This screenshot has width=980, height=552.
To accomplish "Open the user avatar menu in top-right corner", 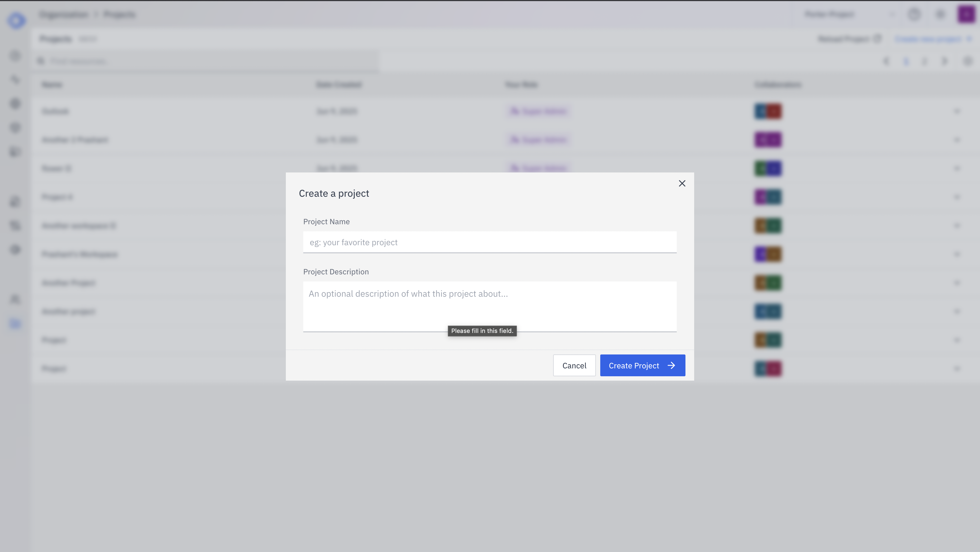I will click(x=966, y=14).
